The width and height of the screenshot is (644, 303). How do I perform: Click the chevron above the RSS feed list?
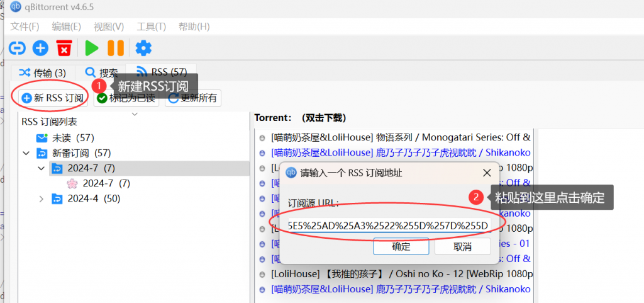click(135, 114)
